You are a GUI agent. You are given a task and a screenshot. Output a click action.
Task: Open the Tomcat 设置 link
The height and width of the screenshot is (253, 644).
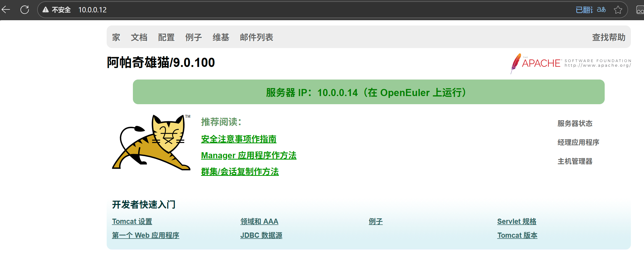pos(132,221)
